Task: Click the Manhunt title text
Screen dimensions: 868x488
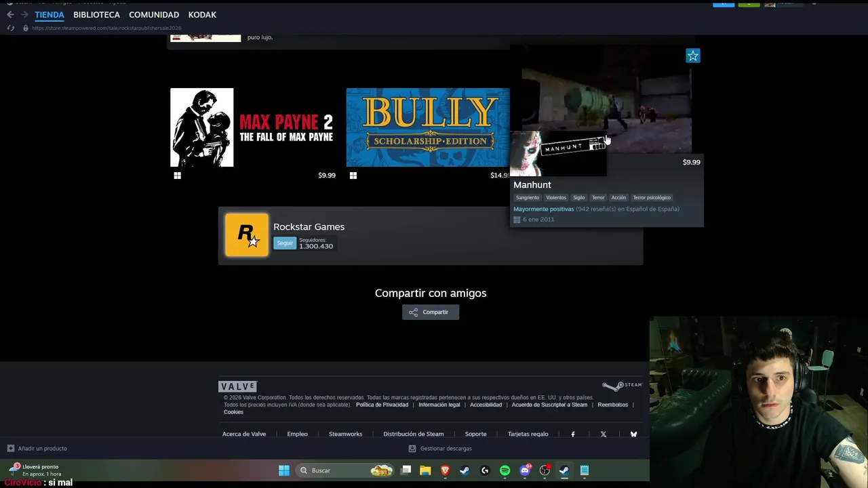Action: (x=532, y=184)
